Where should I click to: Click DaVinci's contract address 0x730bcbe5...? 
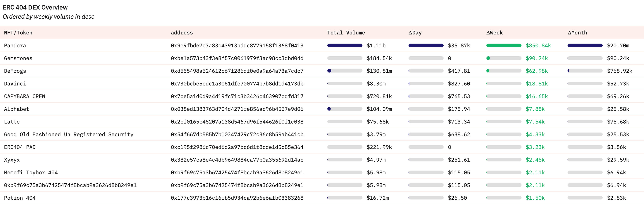237,84
